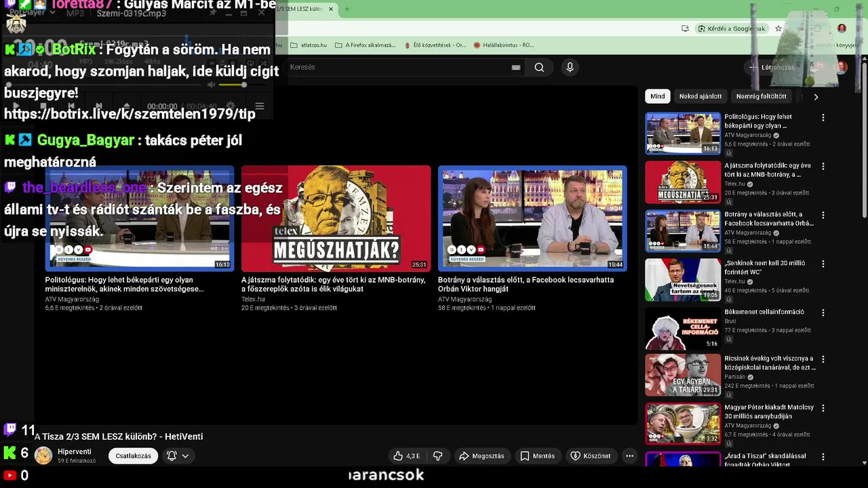Click the Köszönet thanks button
Viewport: 868px width, 488px height.
(590, 456)
